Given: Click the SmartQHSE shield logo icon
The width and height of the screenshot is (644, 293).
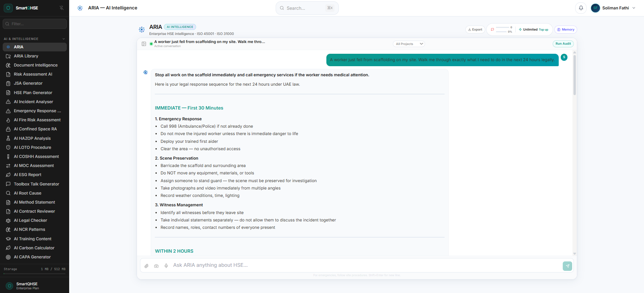Looking at the screenshot, I should tap(8, 8).
